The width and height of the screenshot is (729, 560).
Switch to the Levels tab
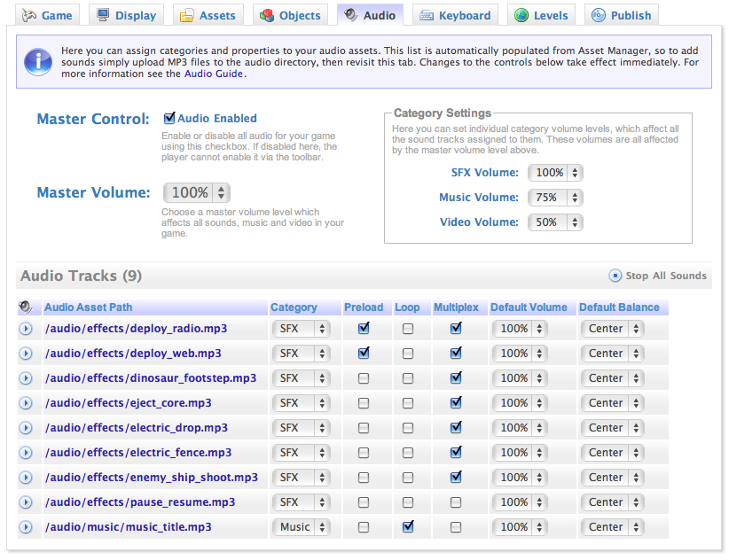(x=541, y=15)
